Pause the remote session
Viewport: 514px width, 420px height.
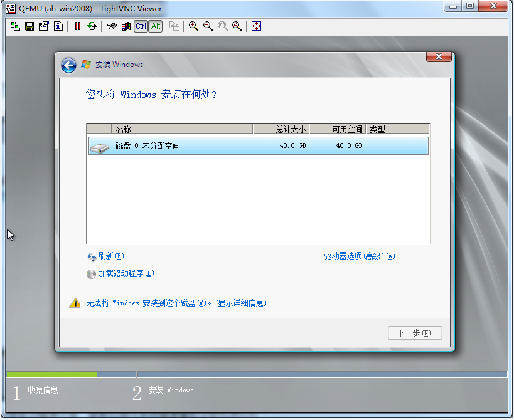[x=78, y=26]
